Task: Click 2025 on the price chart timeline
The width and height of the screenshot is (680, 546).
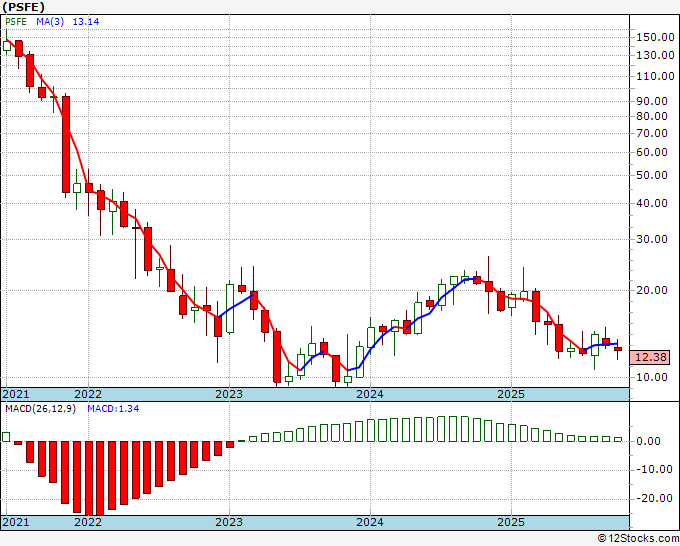Action: 511,394
